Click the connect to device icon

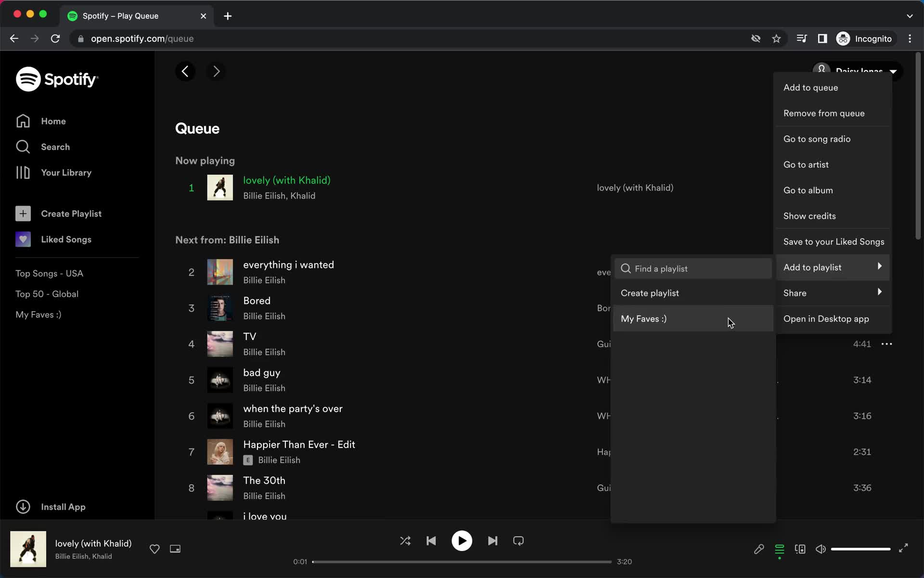(801, 549)
